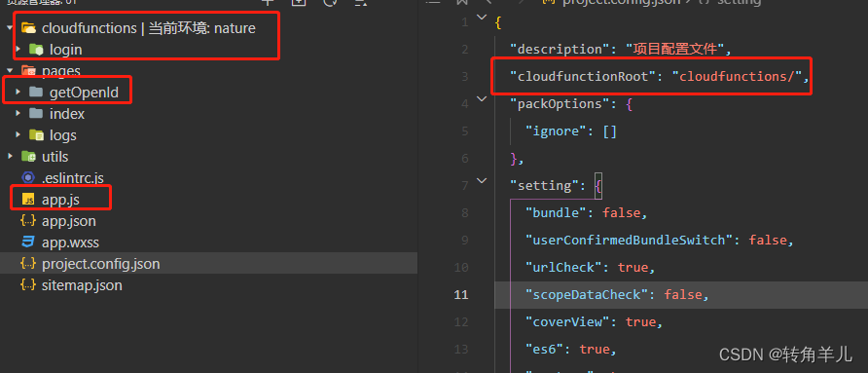
Task: Click the "userConfirmedBundleSwitch" key
Action: tap(629, 240)
